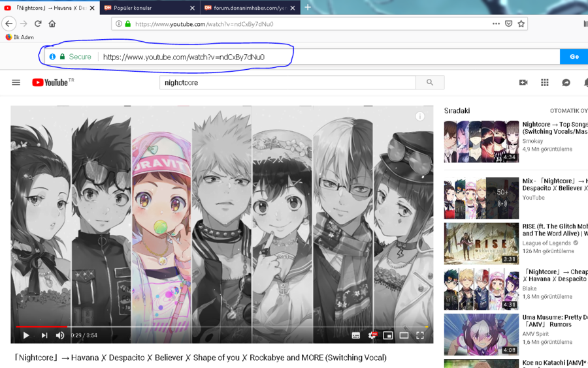Click the YouTube search magnifier button
The width and height of the screenshot is (588, 368).
pyautogui.click(x=430, y=82)
